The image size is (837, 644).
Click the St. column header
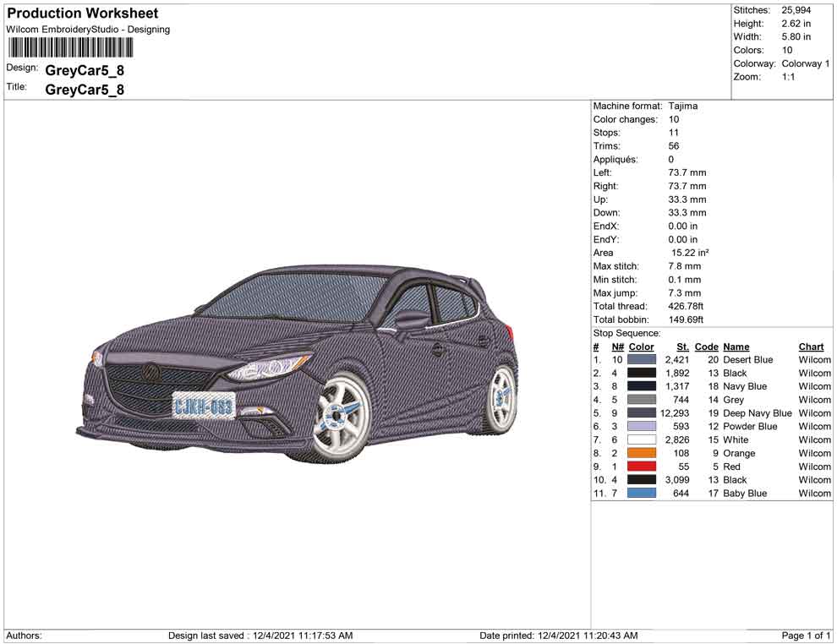[682, 347]
